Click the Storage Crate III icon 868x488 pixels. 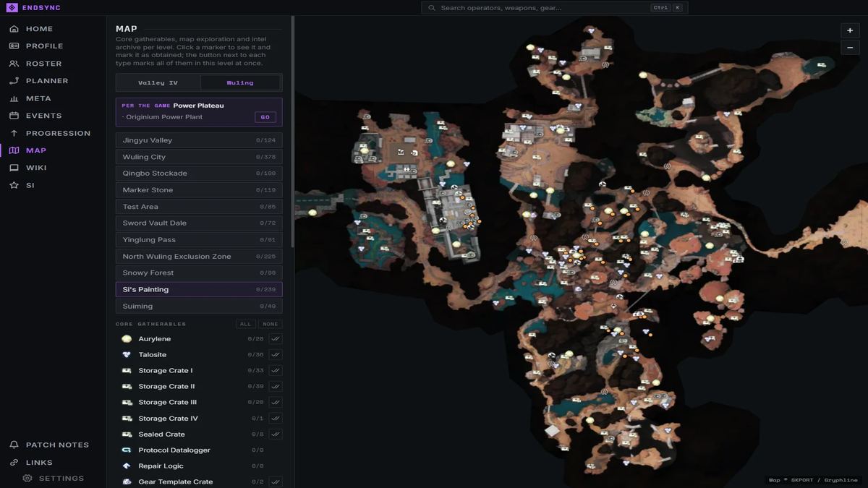click(x=127, y=402)
